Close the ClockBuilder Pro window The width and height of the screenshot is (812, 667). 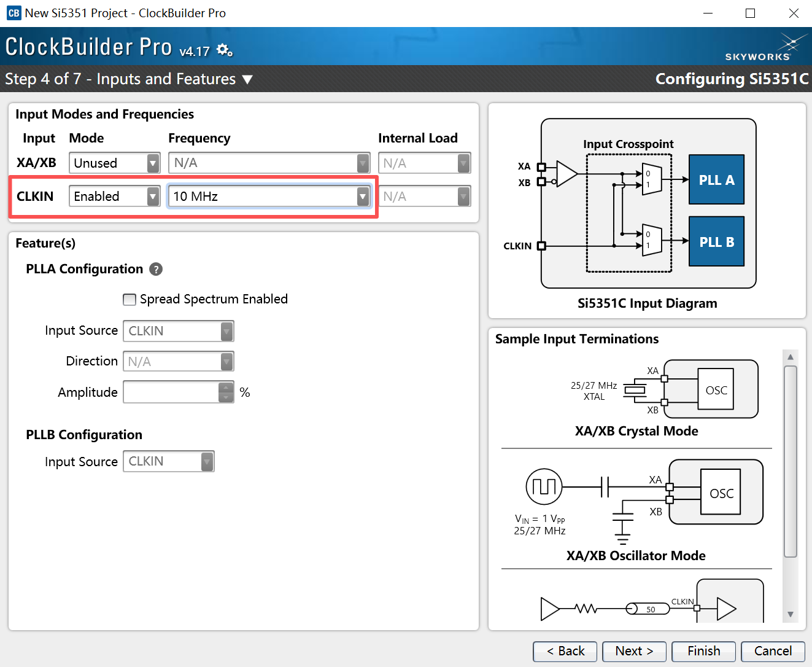pyautogui.click(x=794, y=13)
